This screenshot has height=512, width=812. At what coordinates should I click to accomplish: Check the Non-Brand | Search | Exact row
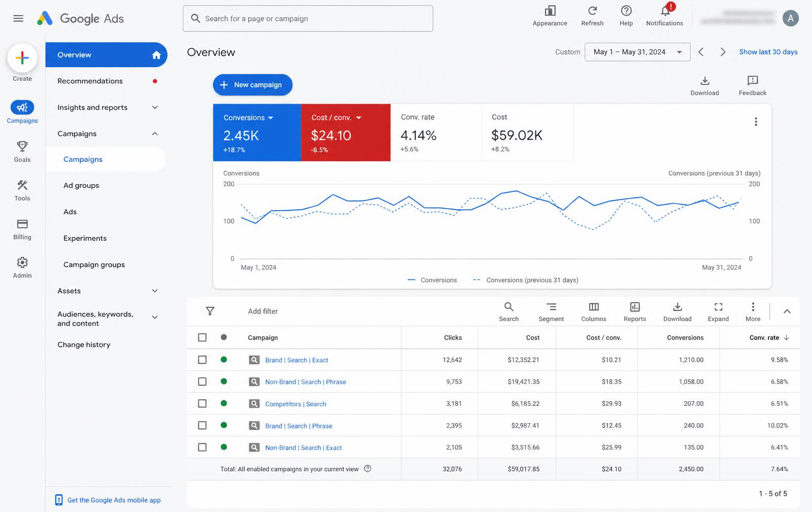pos(202,447)
